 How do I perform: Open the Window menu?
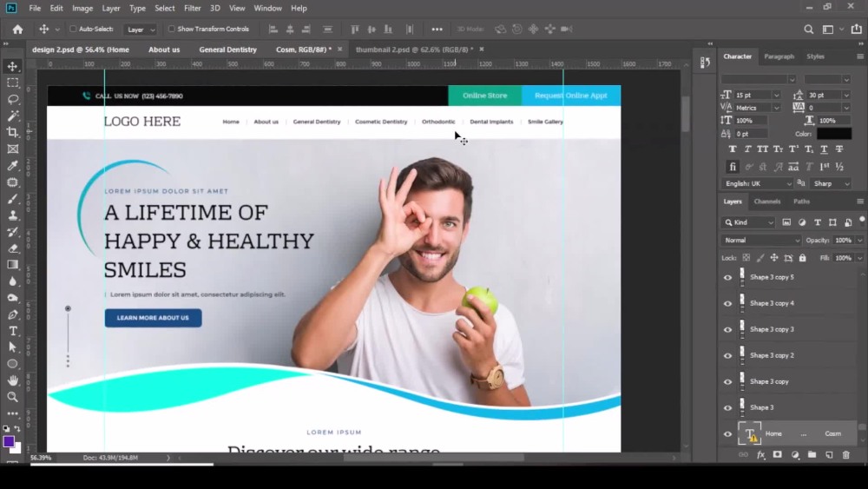point(267,9)
